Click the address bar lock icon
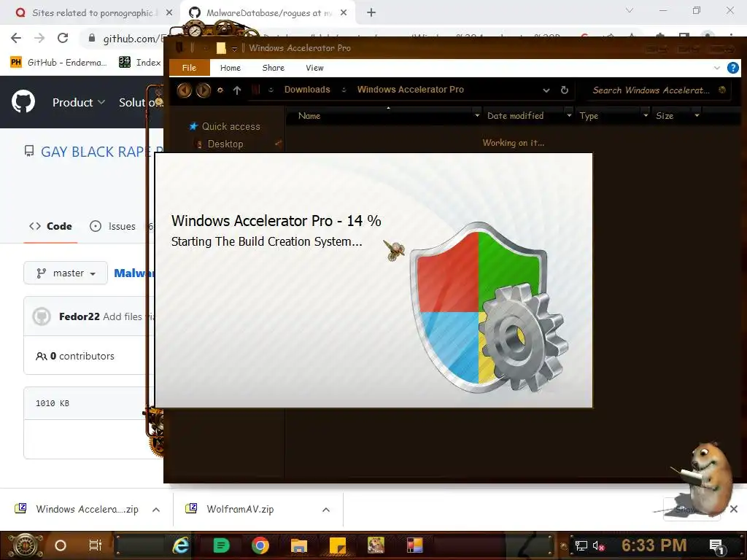This screenshot has height=560, width=747. [x=92, y=38]
